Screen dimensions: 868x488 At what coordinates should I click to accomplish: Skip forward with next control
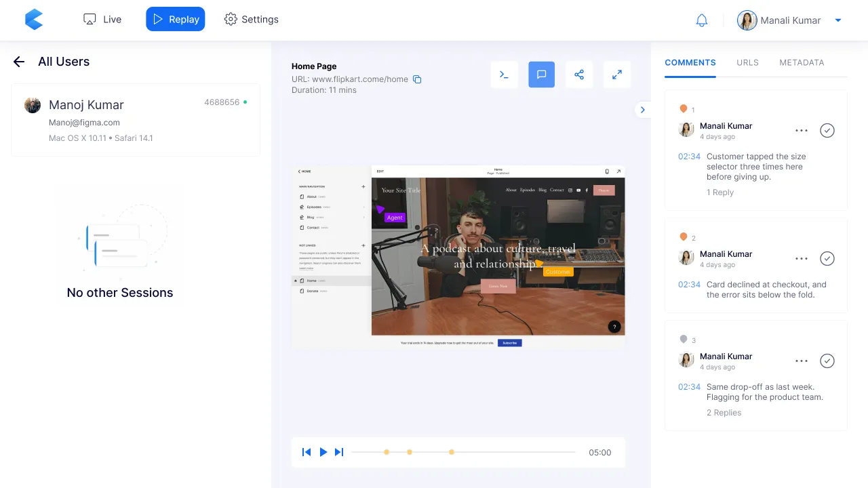(339, 452)
